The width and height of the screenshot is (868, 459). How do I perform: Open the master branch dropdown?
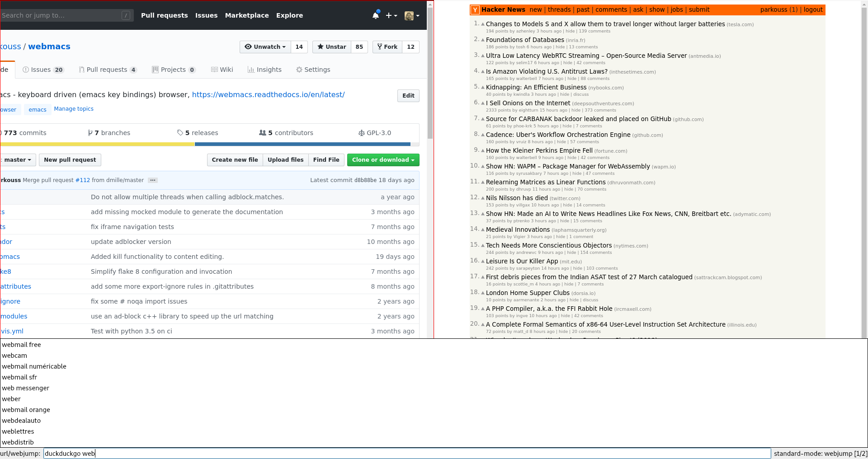pyautogui.click(x=17, y=160)
